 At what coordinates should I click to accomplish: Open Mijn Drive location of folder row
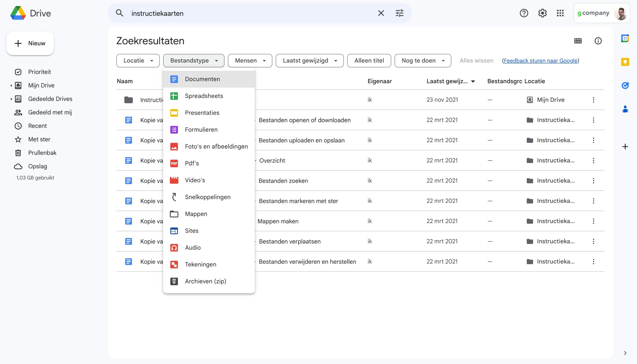546,100
